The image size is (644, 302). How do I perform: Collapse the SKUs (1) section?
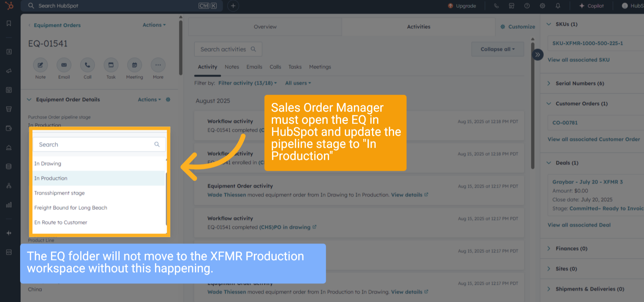click(x=549, y=24)
